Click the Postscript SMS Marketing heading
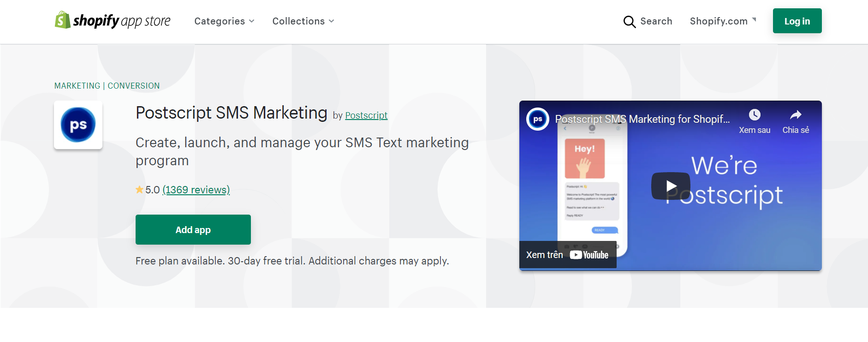The width and height of the screenshot is (868, 342). (x=232, y=113)
